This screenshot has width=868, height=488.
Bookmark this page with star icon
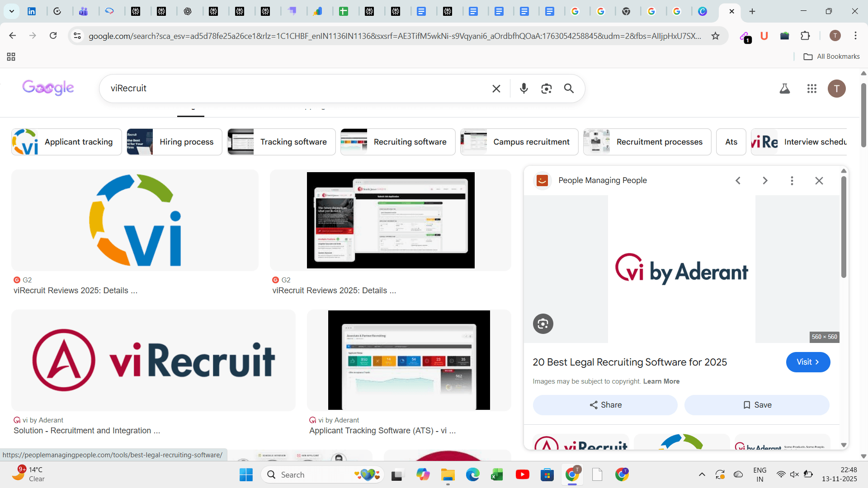click(715, 36)
